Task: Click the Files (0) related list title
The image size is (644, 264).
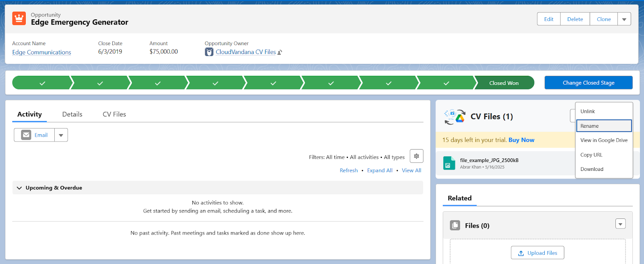Action: pyautogui.click(x=477, y=226)
